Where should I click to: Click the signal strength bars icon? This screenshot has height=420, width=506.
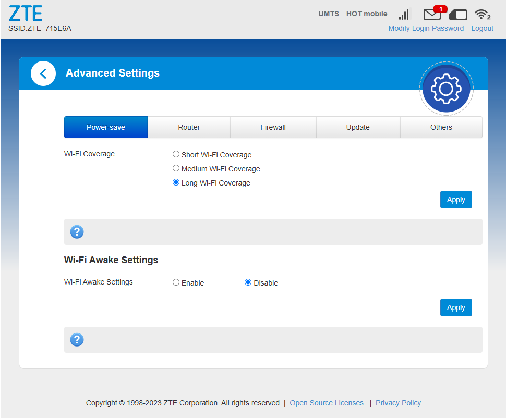tap(404, 14)
